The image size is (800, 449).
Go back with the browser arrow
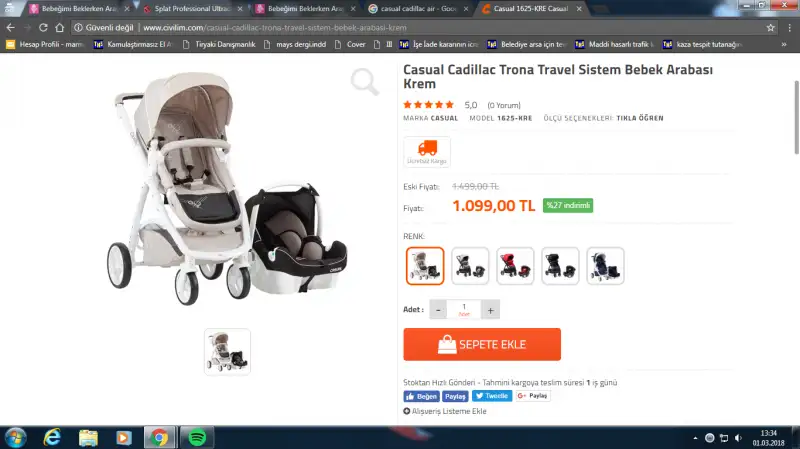(11, 28)
